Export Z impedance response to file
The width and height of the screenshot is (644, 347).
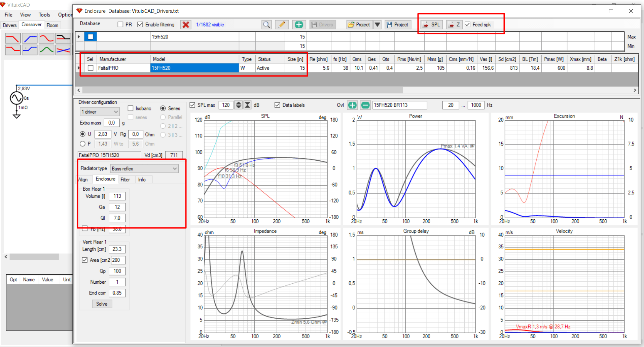(x=454, y=25)
